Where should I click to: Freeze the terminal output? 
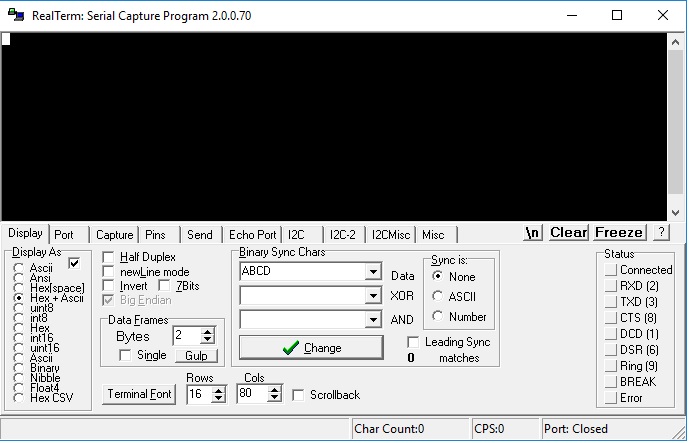[620, 232]
